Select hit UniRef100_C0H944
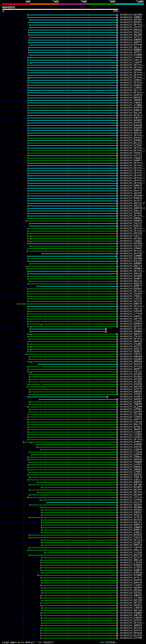Image resolution: width=146 pixels, height=644 pixels. coord(131,58)
